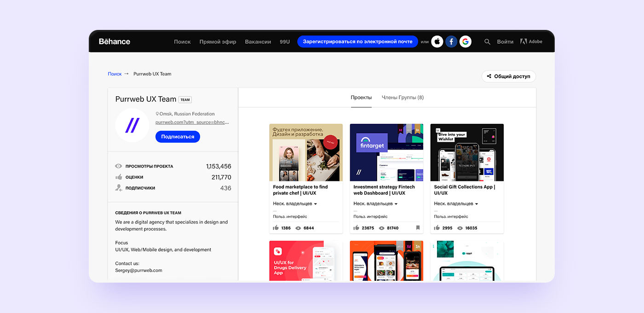Click Зарегистрироваться по электронной почте button
The image size is (644, 313).
pyautogui.click(x=357, y=41)
